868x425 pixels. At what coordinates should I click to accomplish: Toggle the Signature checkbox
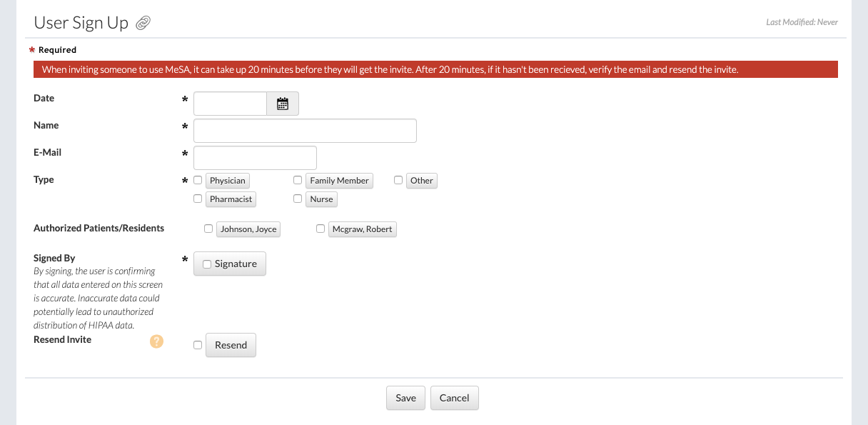(207, 264)
